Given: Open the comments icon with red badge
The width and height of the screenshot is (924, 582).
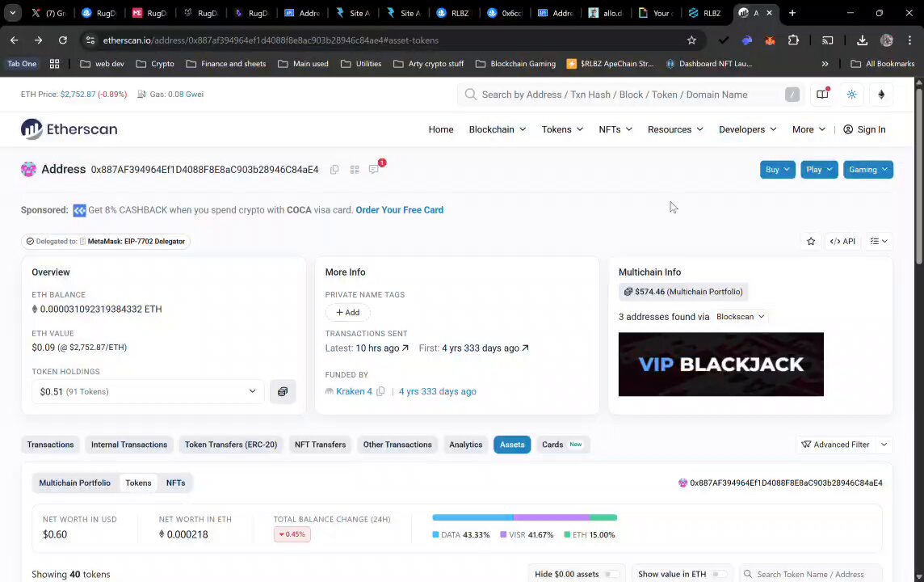Looking at the screenshot, I should (374, 169).
